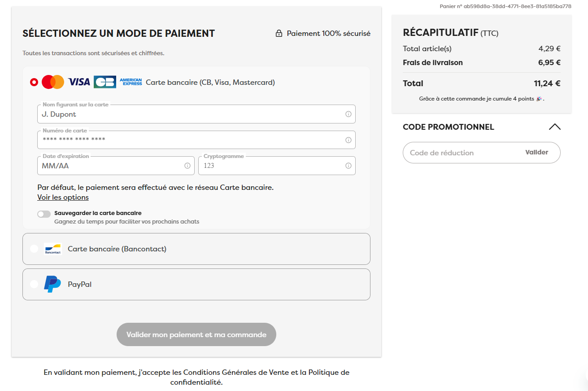Click Valider mon paiement et ma commande
Viewport: 588px width, 391px height.
tap(196, 334)
